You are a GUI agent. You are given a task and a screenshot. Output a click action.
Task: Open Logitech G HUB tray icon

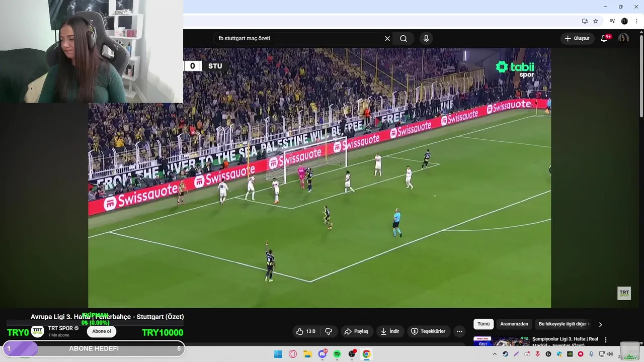point(548,354)
